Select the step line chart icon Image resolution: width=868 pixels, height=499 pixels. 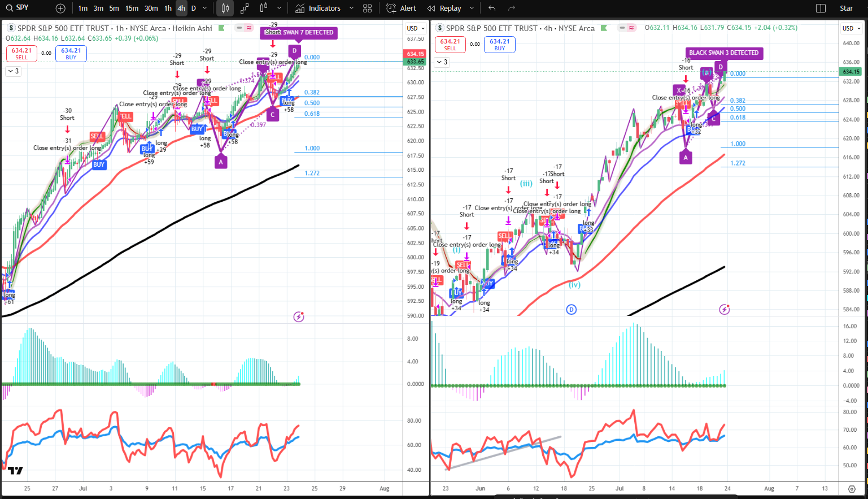245,8
